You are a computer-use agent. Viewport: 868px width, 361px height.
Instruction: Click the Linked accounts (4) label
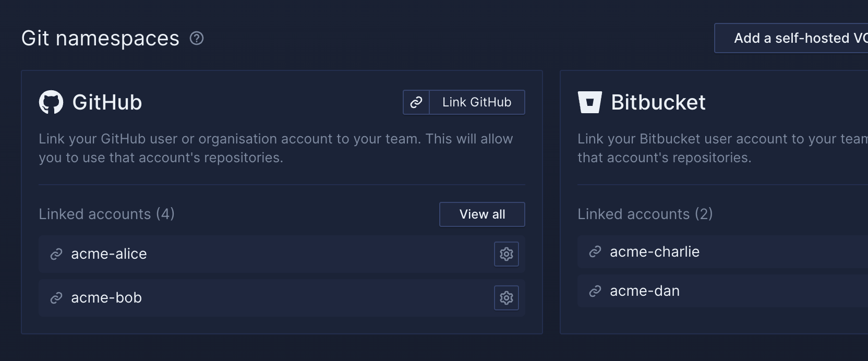click(x=106, y=214)
